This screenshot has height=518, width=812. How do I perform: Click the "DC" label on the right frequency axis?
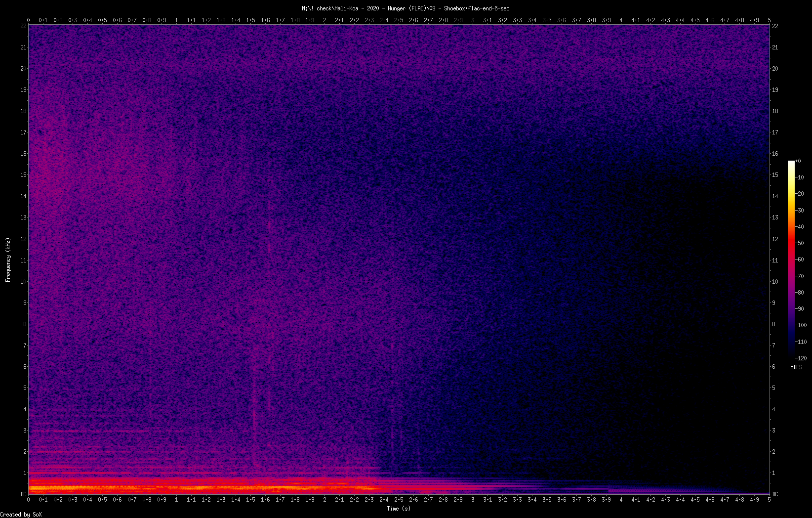click(775, 494)
